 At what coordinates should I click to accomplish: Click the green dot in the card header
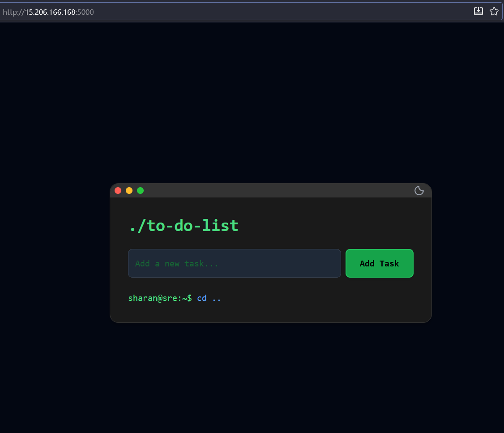[x=141, y=191]
